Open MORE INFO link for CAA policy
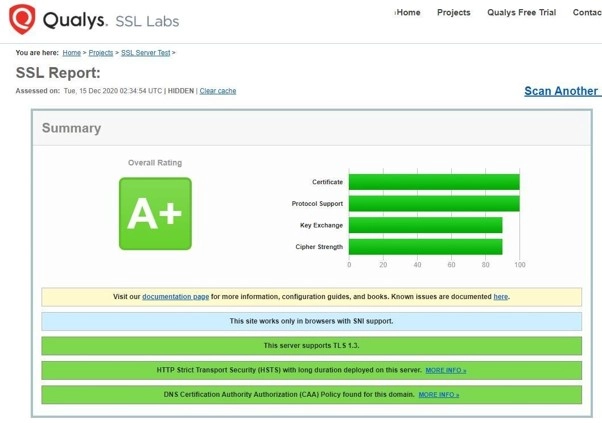The image size is (602, 423). click(x=439, y=395)
